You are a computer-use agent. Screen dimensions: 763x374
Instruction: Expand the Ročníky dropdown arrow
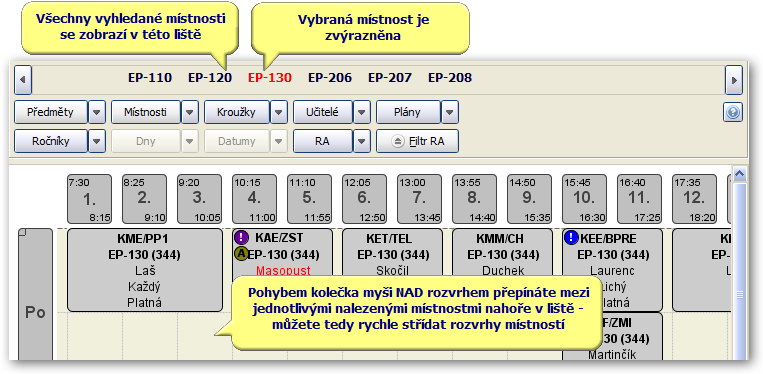point(97,142)
